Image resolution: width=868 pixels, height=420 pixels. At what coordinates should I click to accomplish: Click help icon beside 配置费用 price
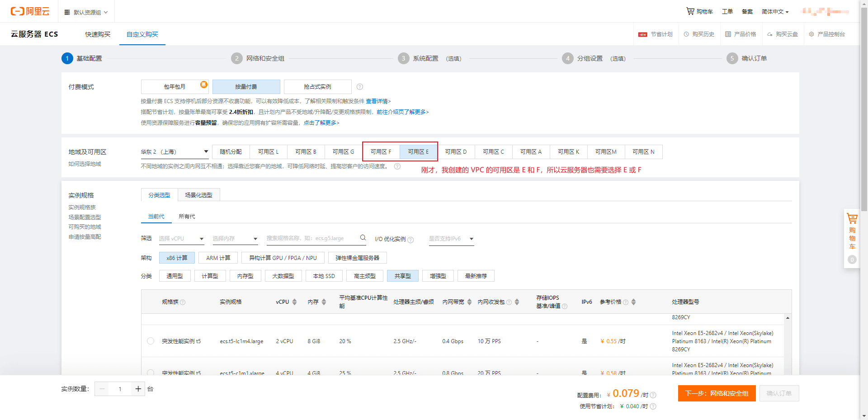[x=653, y=395]
